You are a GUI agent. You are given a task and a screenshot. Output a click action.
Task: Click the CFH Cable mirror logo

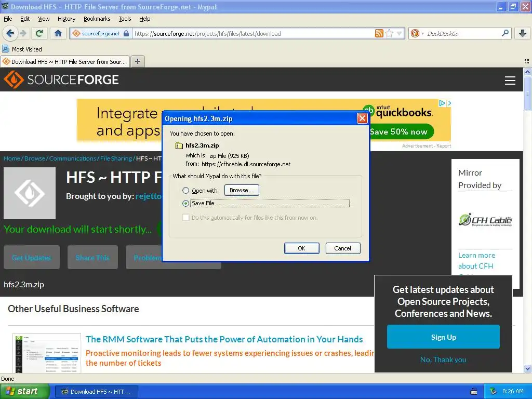pyautogui.click(x=485, y=220)
